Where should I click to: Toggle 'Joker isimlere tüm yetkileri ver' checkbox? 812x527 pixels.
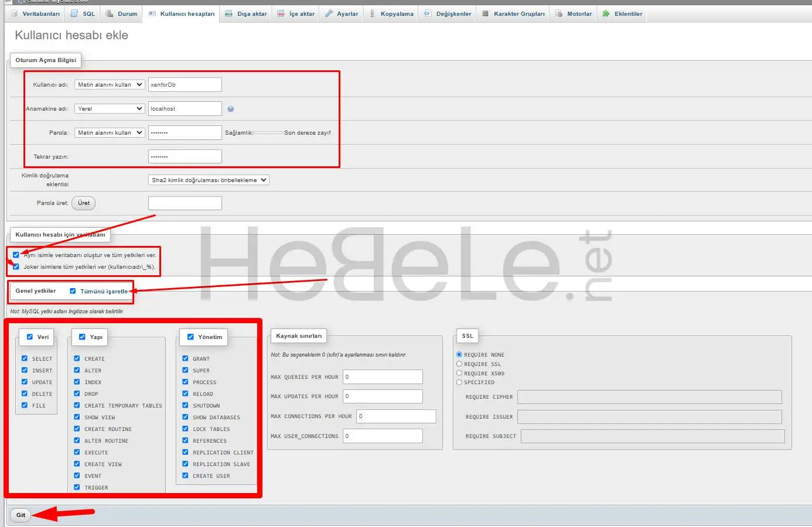coord(16,266)
